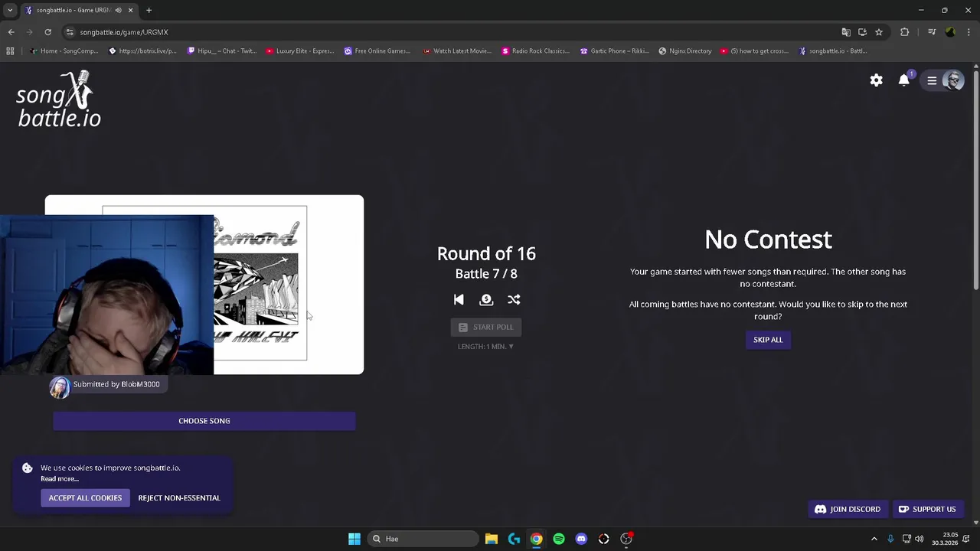Image resolution: width=980 pixels, height=551 pixels.
Task: Click the START POLL button
Action: click(486, 327)
